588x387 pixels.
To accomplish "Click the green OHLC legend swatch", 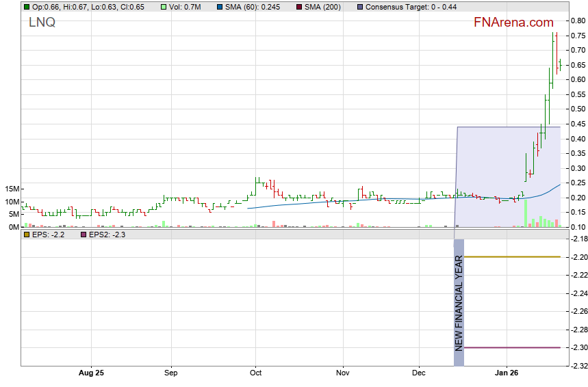I will tap(26, 7).
